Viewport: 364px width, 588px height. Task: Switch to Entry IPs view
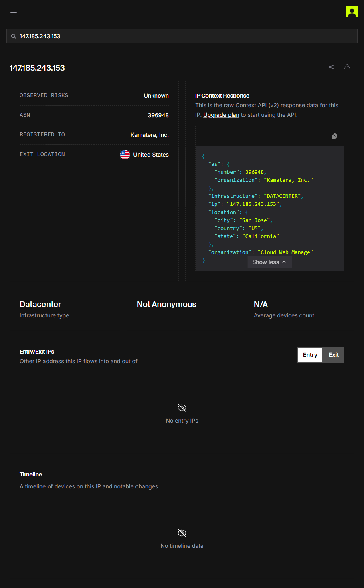coord(310,355)
